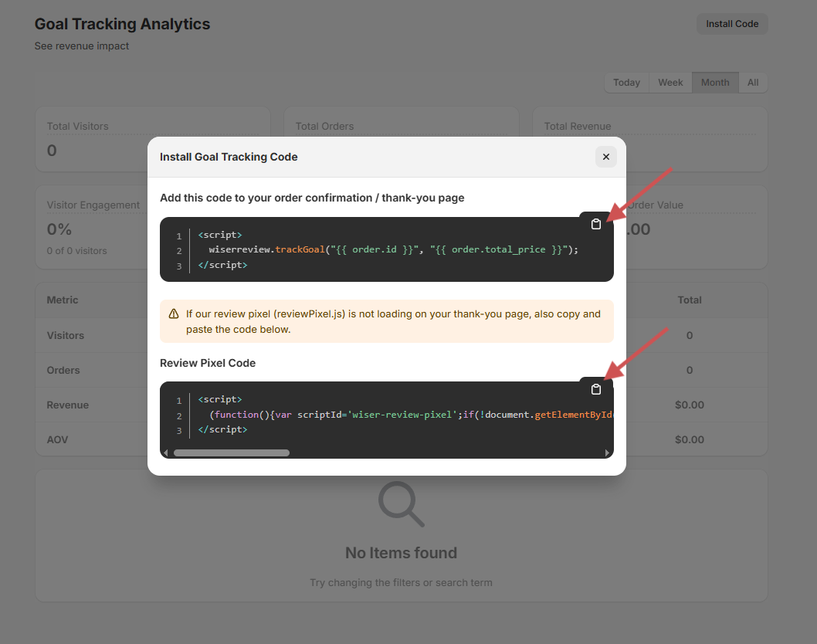This screenshot has height=644, width=817.
Task: Click the magnifier icon above No Items found
Action: [401, 503]
